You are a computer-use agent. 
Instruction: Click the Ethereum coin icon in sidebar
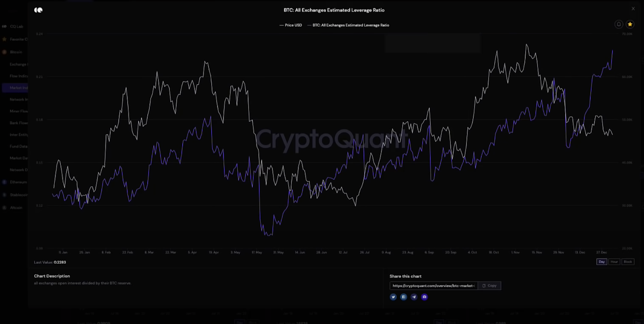(4, 182)
